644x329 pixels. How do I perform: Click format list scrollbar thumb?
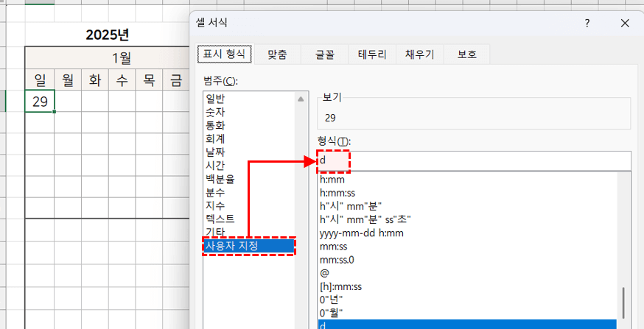tap(624, 303)
